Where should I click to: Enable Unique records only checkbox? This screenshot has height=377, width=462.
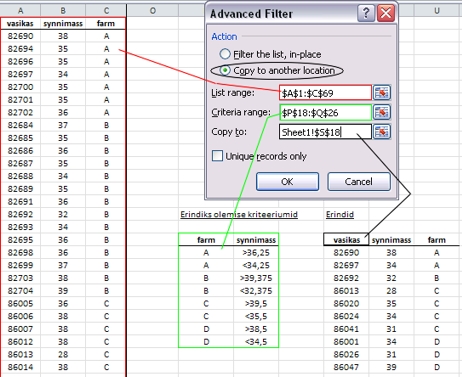click(217, 156)
